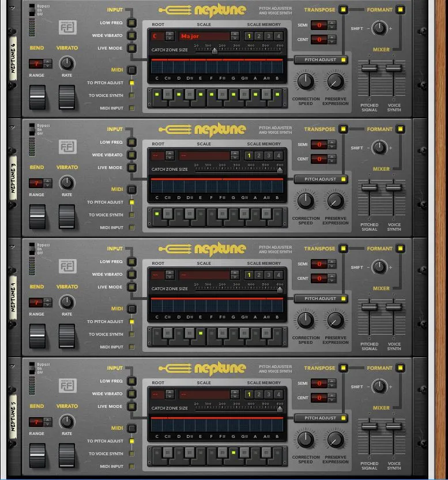
Task: Select scale memory 2 on Neptune 4
Action: 259,275
